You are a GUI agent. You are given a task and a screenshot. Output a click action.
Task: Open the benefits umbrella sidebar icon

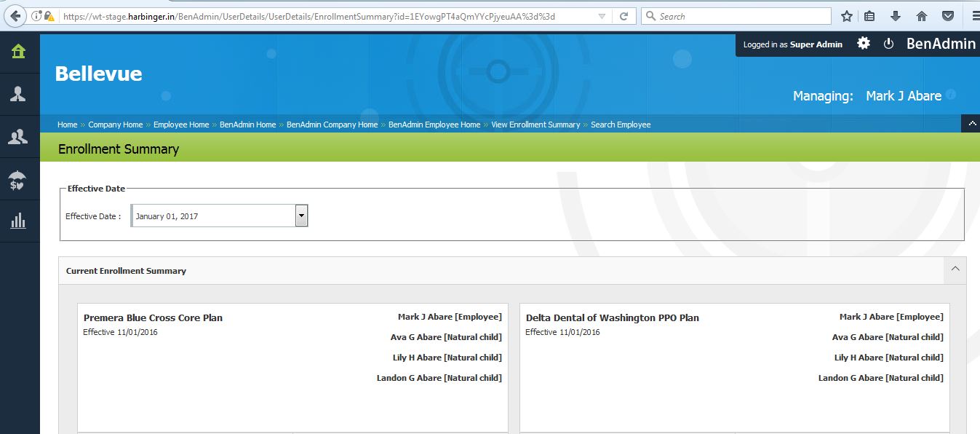(x=18, y=180)
